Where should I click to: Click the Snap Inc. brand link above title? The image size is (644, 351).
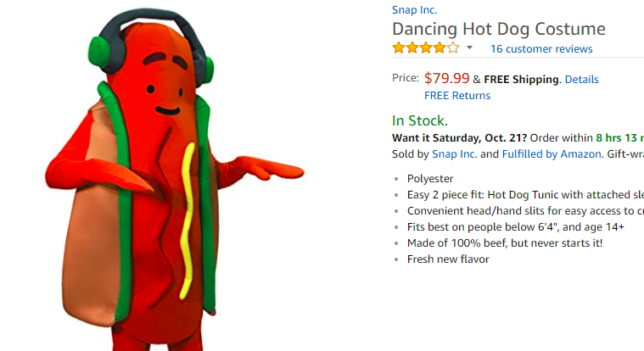(x=415, y=10)
